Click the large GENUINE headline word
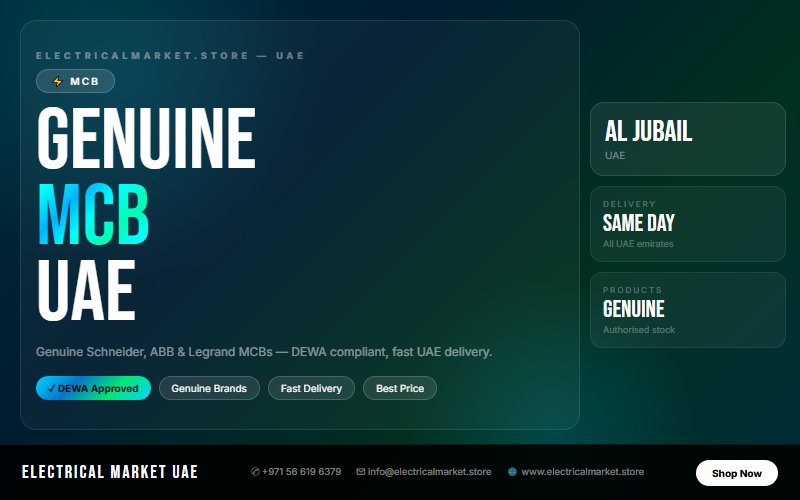 pyautogui.click(x=146, y=138)
